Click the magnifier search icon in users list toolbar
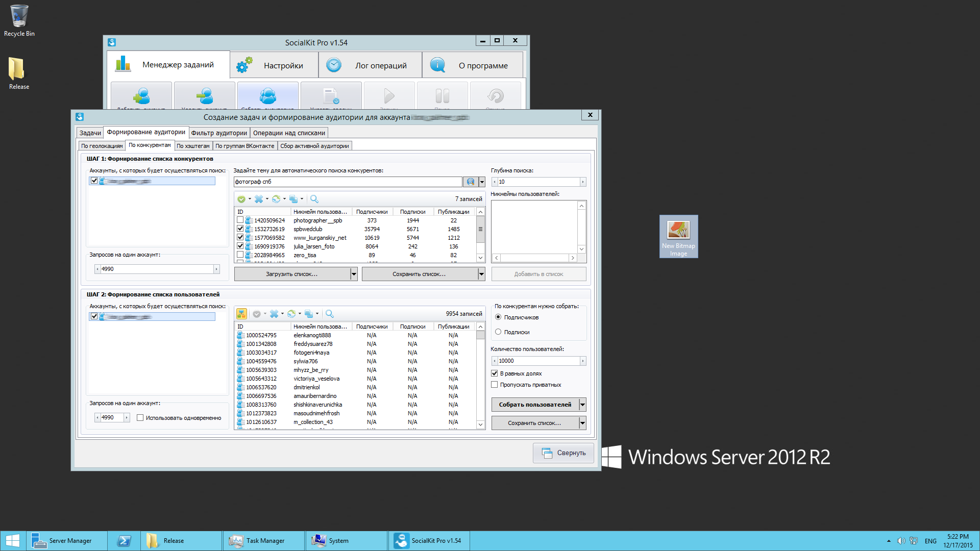The width and height of the screenshot is (980, 551). tap(330, 314)
